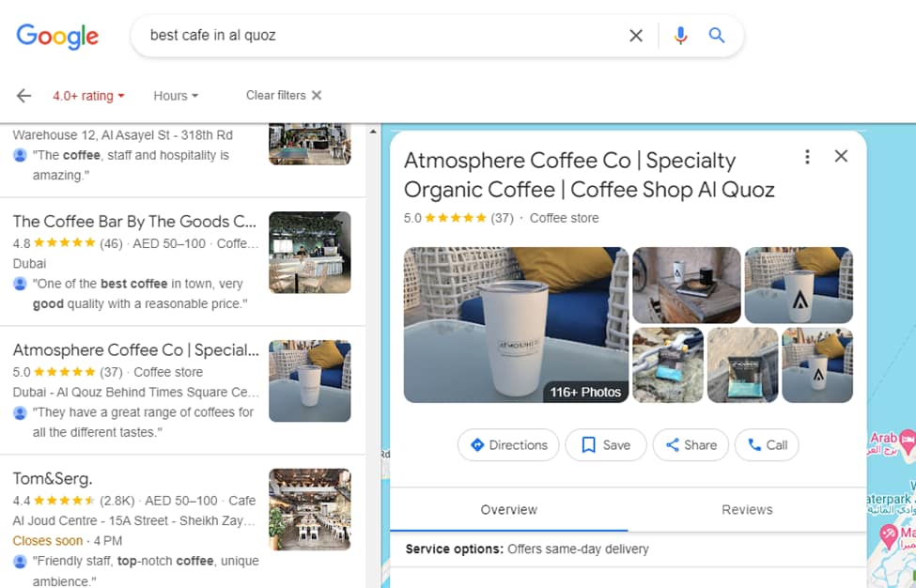This screenshot has height=588, width=916.
Task: Open the three-dot overflow menu on the panel
Action: click(807, 156)
